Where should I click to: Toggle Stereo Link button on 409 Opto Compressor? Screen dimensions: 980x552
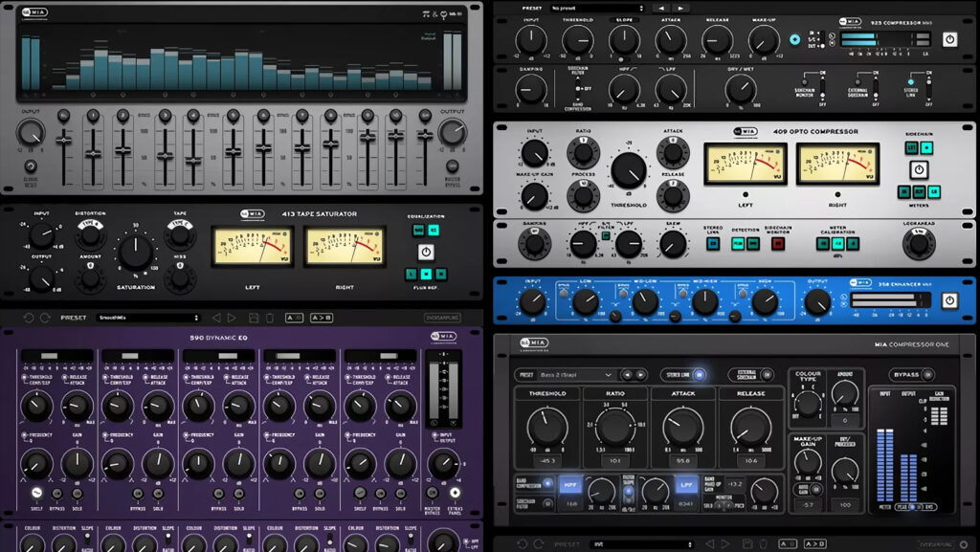(713, 244)
